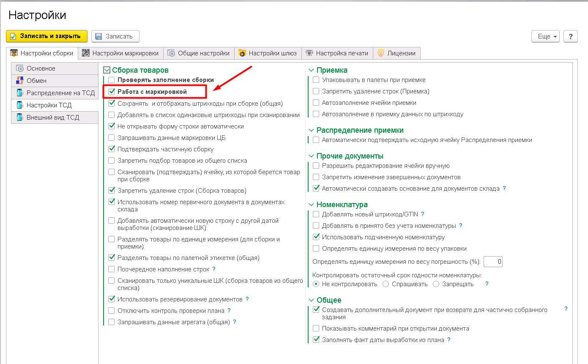Click the printer icon on Настройка печати tab
The height and width of the screenshot is (364, 588).
(309, 53)
